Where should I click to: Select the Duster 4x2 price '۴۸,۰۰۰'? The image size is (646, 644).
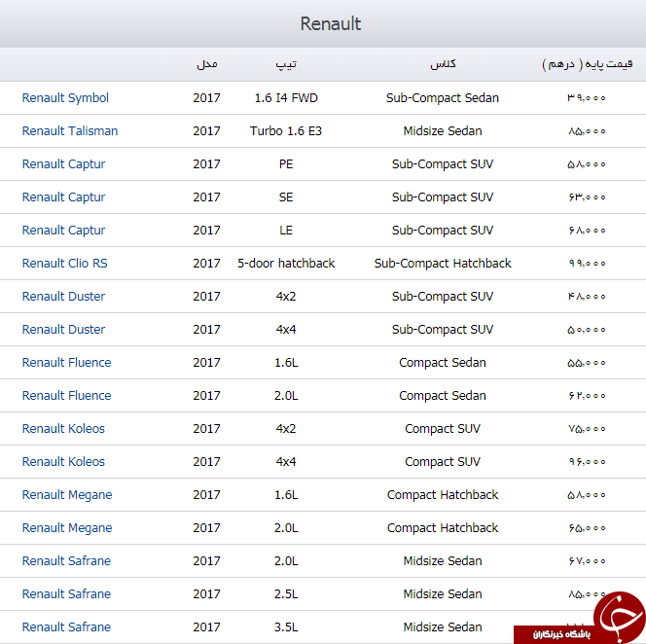[587, 297]
